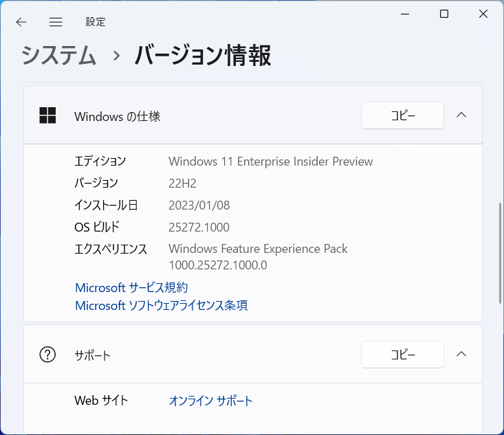504x435 pixels.
Task: Click the question mark support icon
Action: coord(47,355)
